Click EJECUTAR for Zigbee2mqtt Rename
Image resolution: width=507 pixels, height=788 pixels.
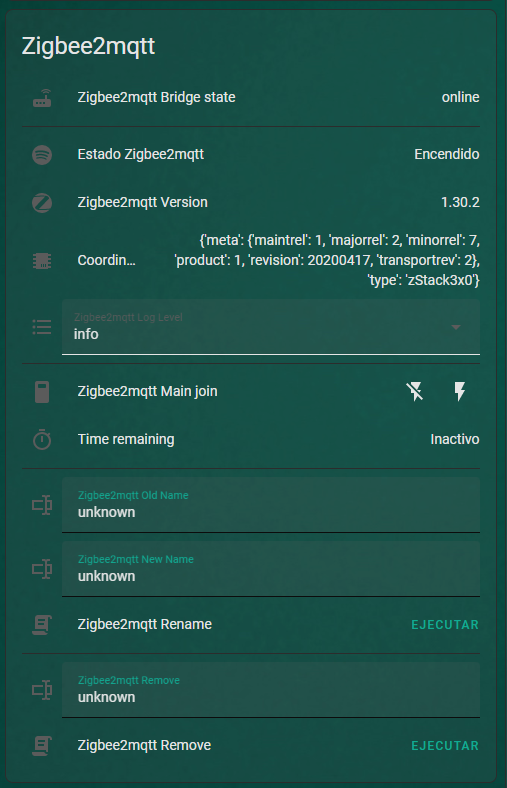point(445,625)
